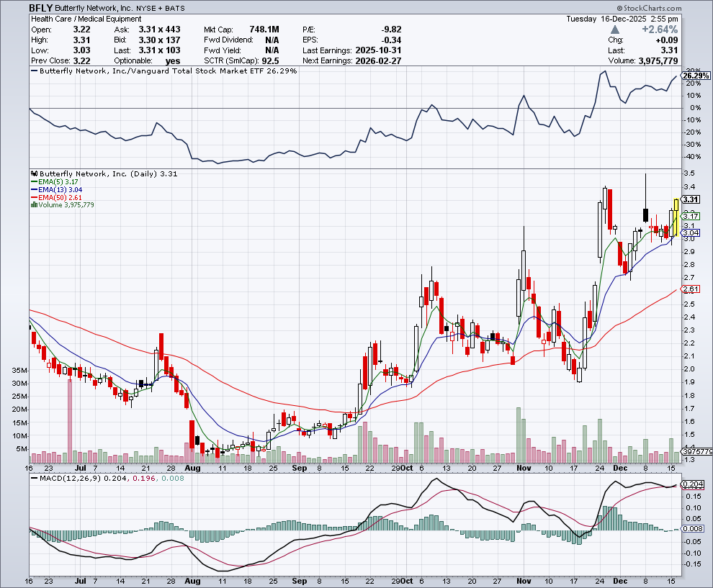Click the 3.17 EMA price tag on axis

(x=691, y=217)
